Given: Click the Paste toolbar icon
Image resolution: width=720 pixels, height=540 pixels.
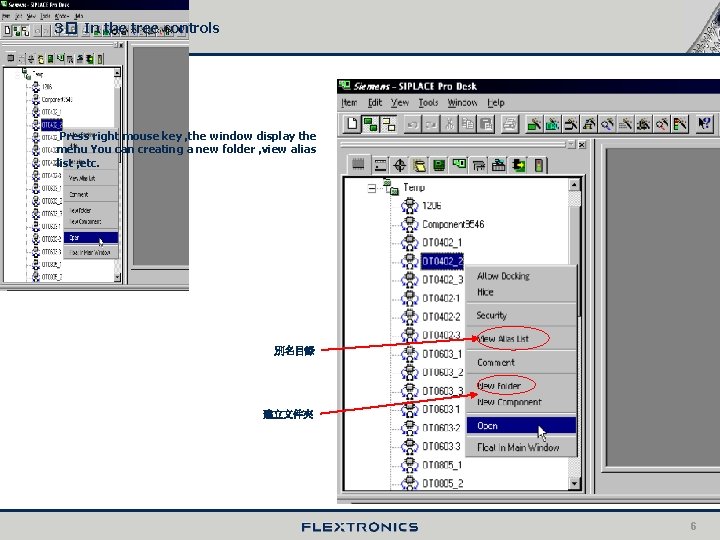Looking at the screenshot, I should pos(486,124).
